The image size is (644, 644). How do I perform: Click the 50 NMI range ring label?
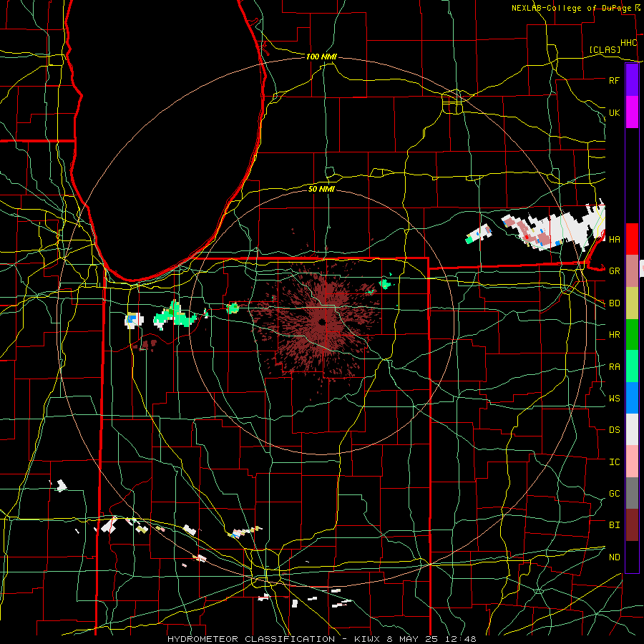point(321,189)
